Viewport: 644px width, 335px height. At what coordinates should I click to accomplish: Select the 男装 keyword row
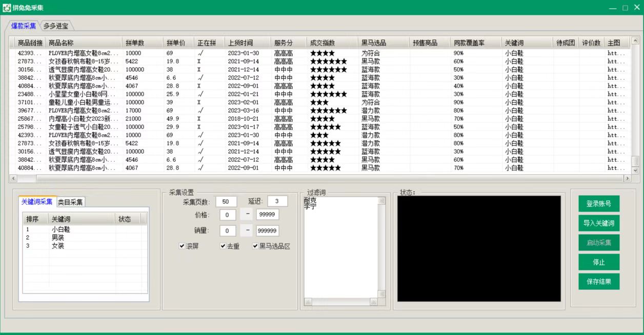click(58, 238)
